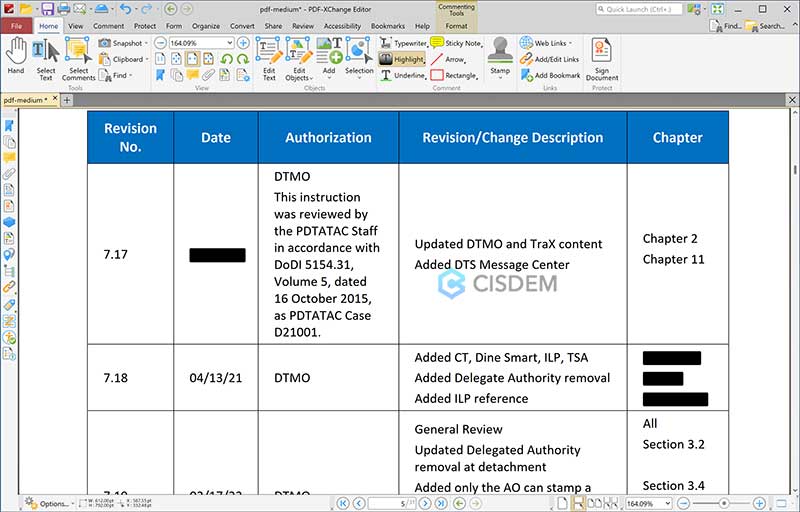The height and width of the screenshot is (512, 800).
Task: Choose the Sticky Note tool
Action: click(x=456, y=43)
